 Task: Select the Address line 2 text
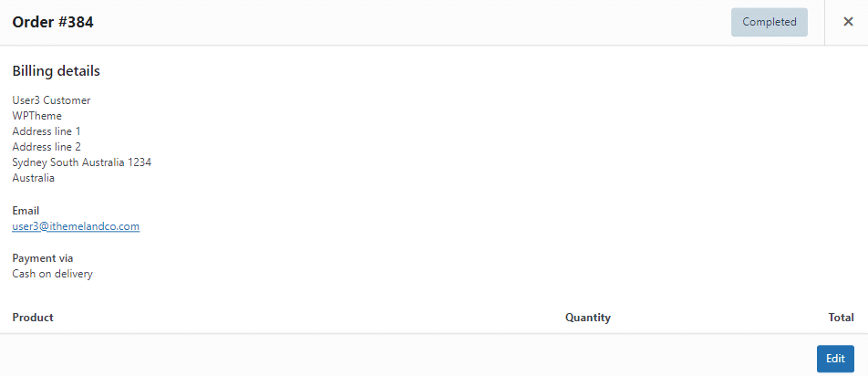[x=46, y=147]
